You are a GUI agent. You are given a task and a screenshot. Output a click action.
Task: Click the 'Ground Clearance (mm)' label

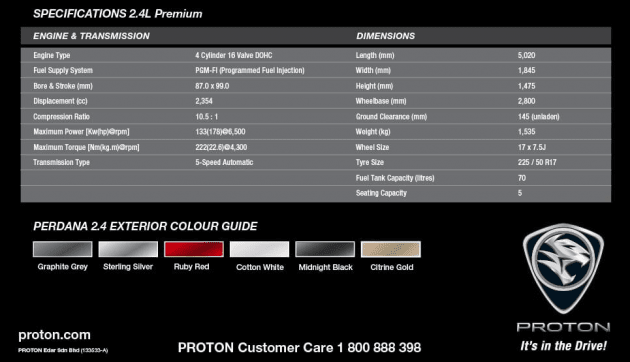[x=391, y=117]
